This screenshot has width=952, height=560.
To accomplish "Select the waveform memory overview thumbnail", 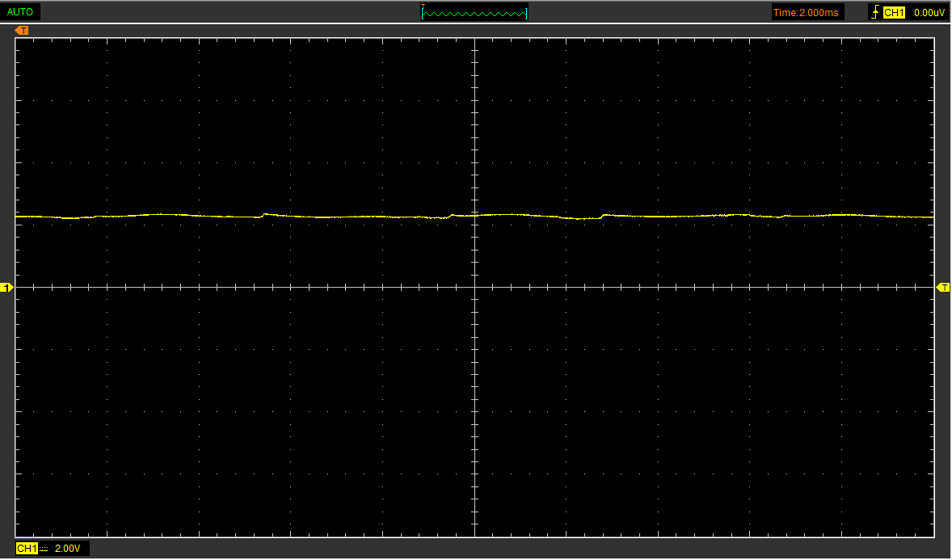I will [x=474, y=12].
